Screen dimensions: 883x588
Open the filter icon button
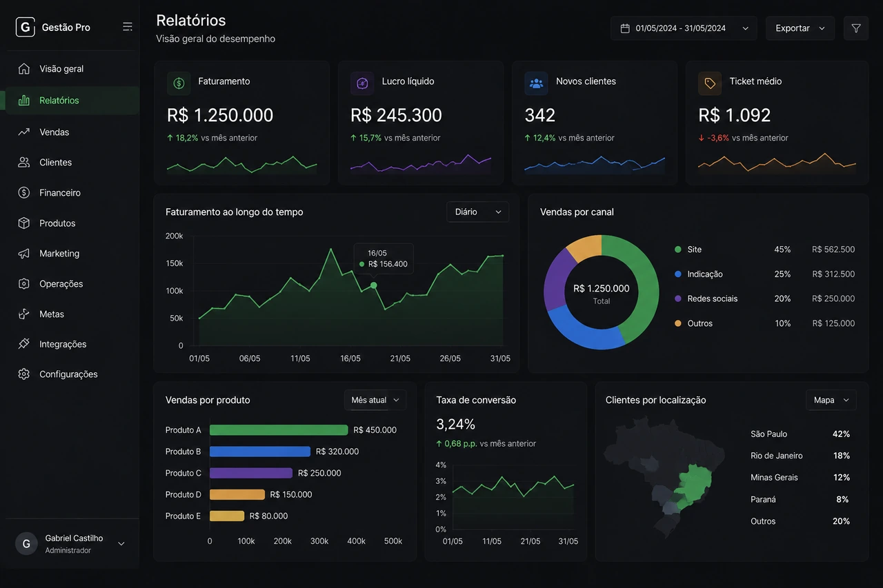coord(856,28)
